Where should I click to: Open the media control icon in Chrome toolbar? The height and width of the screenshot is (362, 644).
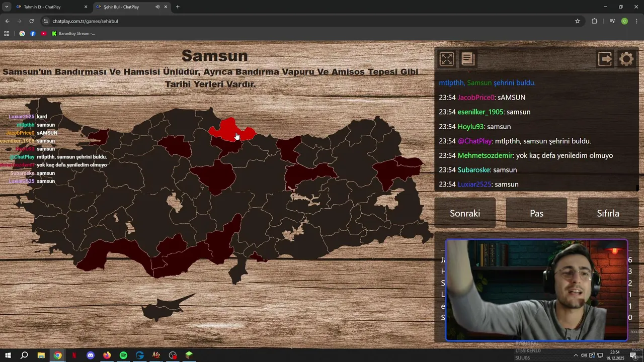point(612,21)
